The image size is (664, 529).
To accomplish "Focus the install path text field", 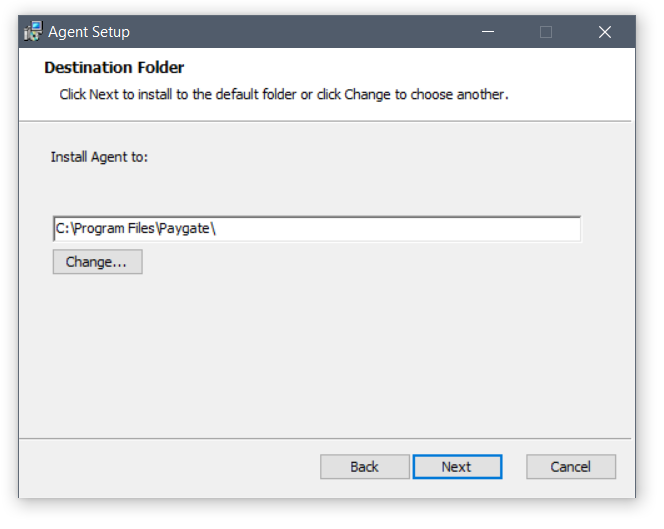I will point(317,229).
